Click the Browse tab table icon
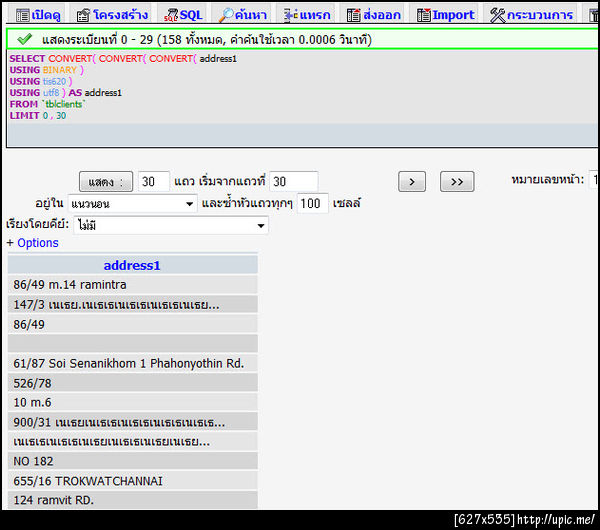600x530 pixels. click(22, 15)
